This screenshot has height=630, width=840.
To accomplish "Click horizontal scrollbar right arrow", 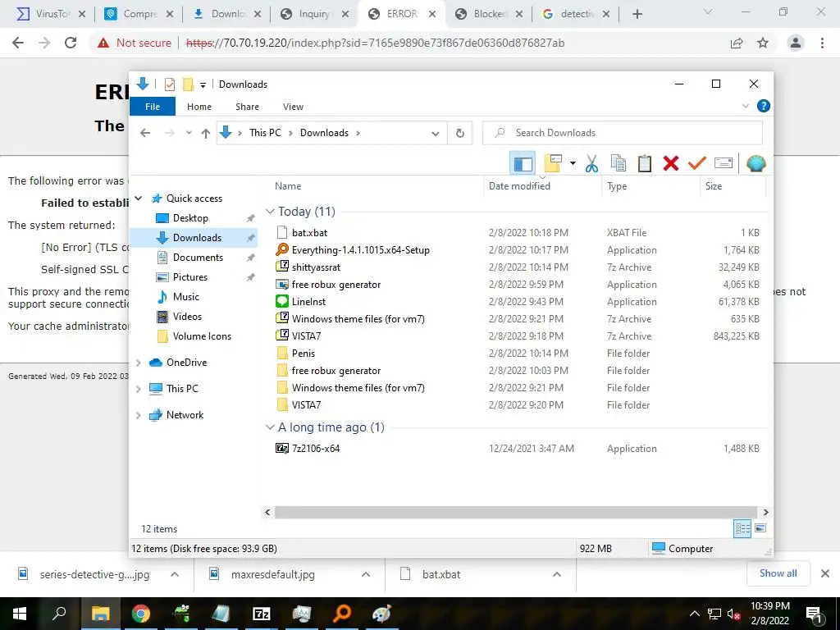I will tap(765, 512).
